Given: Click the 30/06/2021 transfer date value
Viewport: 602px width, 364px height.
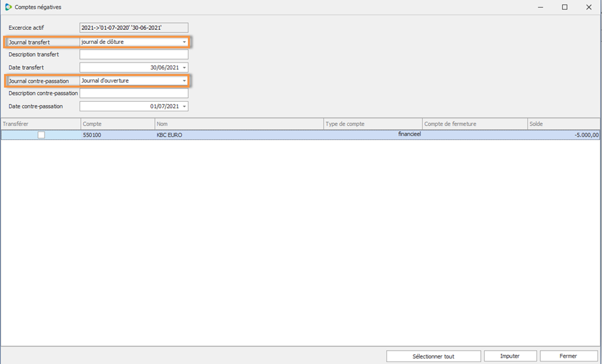Looking at the screenshot, I should (x=164, y=67).
